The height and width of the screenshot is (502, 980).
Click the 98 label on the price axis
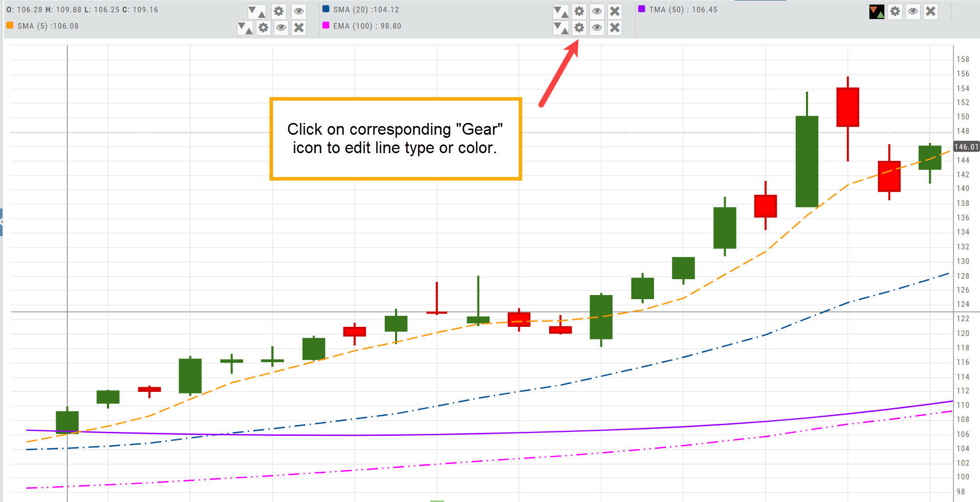tap(961, 492)
